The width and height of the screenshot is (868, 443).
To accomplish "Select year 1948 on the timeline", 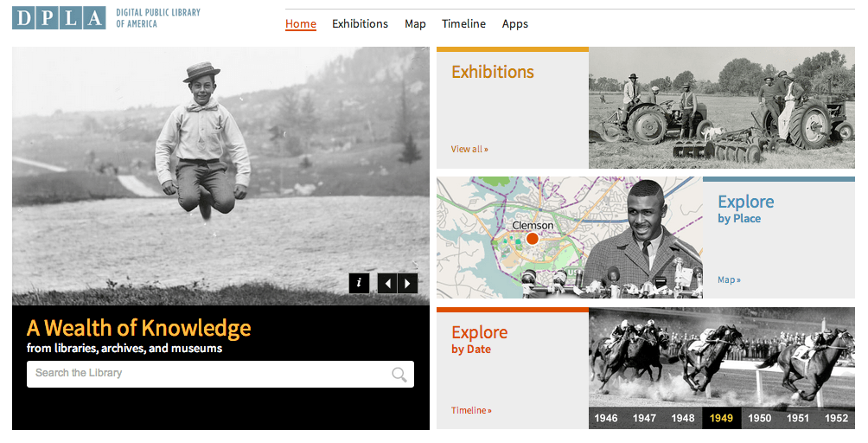I will 682,418.
